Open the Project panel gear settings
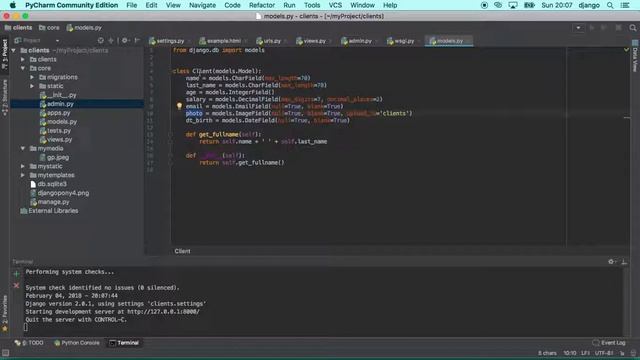 pyautogui.click(x=125, y=40)
